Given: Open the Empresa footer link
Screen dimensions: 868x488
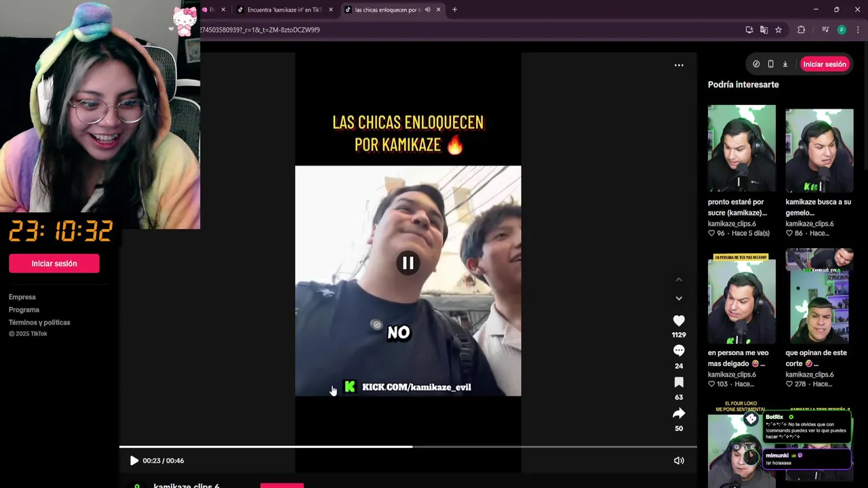Looking at the screenshot, I should 22,297.
